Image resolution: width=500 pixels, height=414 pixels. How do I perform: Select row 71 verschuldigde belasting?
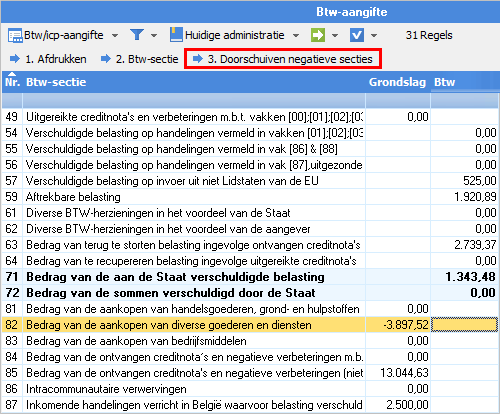(250, 277)
